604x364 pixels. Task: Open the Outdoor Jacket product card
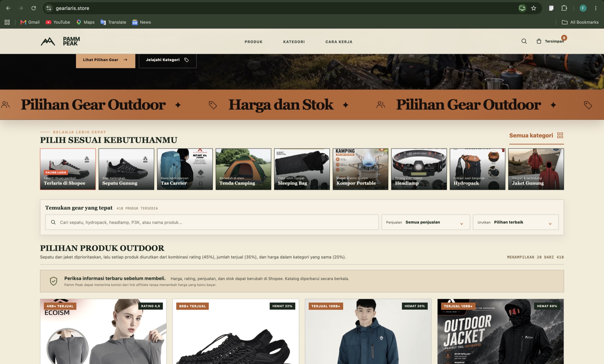[501, 331]
